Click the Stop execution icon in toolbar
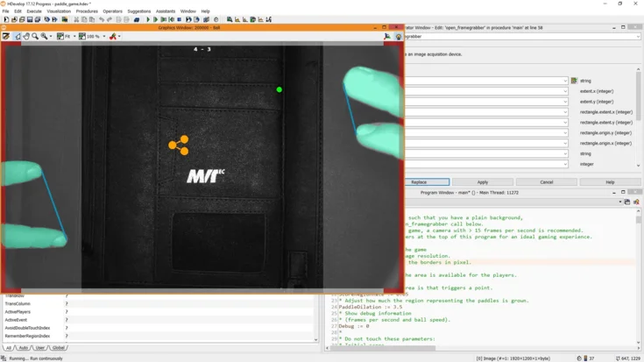This screenshot has height=362, width=644. click(180, 19)
